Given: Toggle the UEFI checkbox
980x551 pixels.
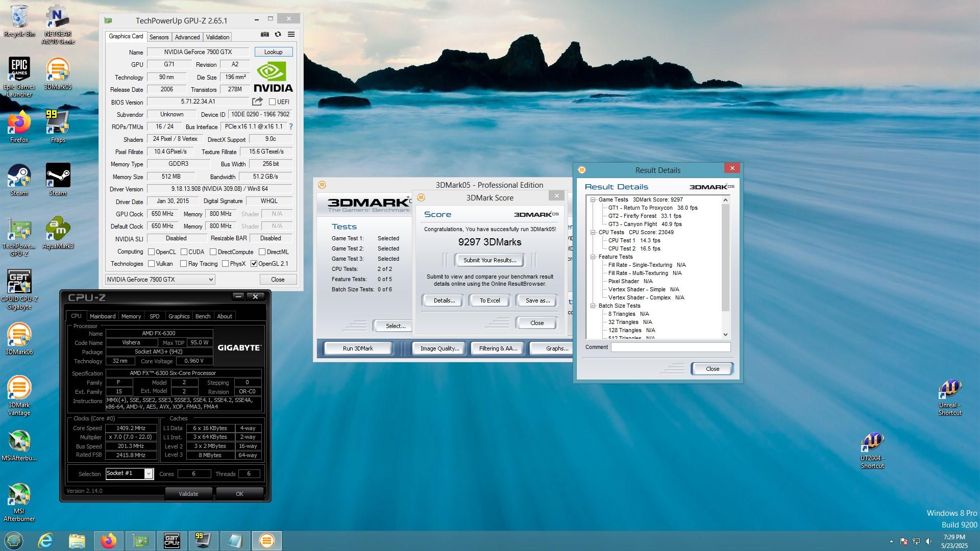Looking at the screenshot, I should (x=272, y=102).
